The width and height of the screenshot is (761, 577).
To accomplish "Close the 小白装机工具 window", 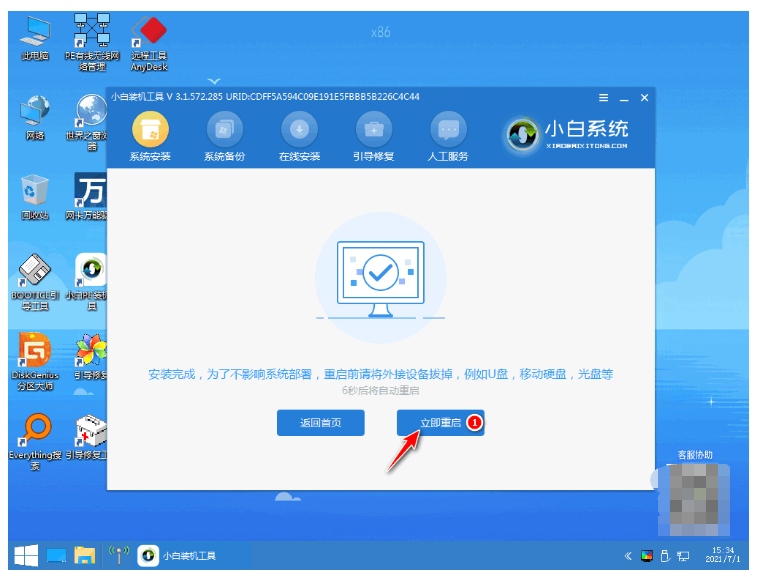I will 645,98.
